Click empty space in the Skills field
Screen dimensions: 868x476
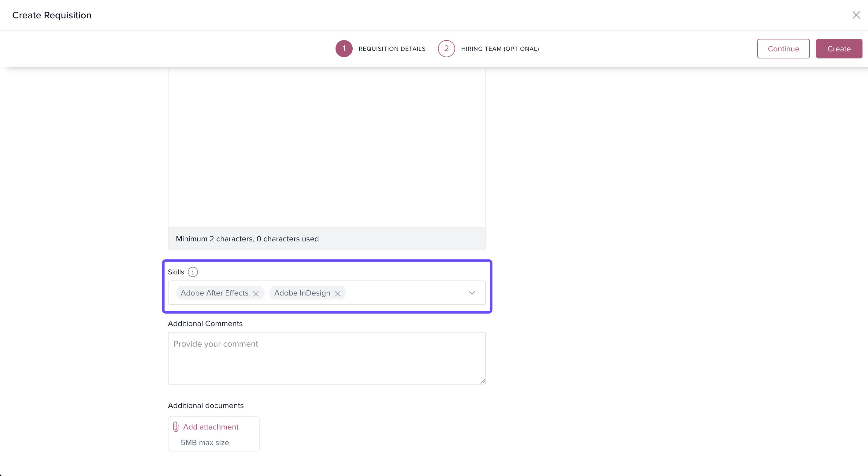[404, 293]
